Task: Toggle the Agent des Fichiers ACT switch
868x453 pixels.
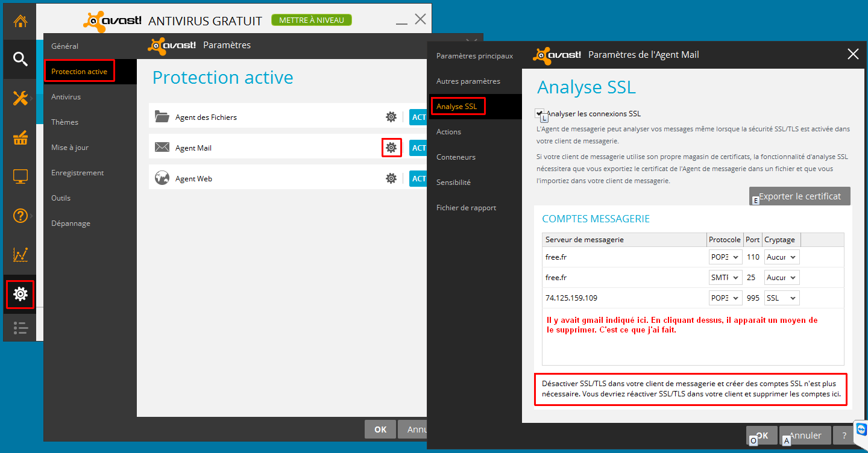Action: tap(418, 117)
